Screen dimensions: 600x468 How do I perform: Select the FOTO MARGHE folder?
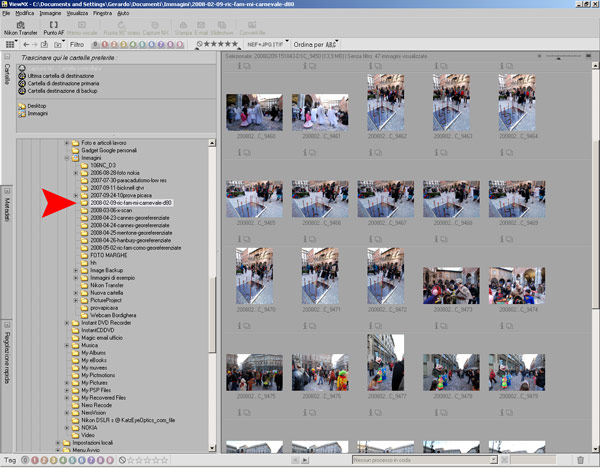point(109,256)
